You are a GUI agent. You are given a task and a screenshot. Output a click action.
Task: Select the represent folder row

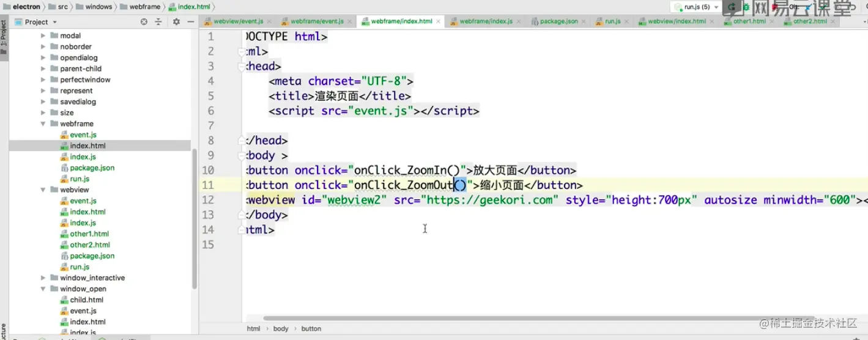(100, 91)
